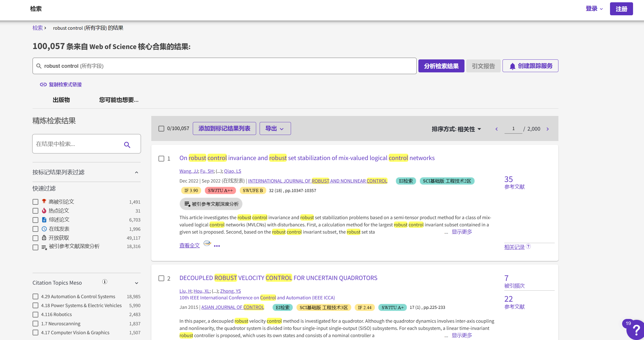Viewport: 644px width, 340px height.
Task: Click the main search query field
Action: pyautogui.click(x=224, y=66)
